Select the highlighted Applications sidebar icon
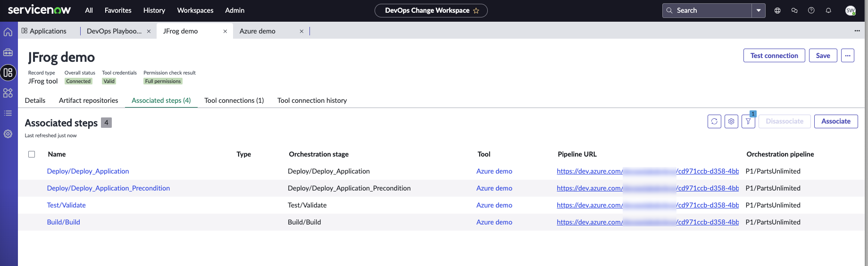868x266 pixels. 8,73
